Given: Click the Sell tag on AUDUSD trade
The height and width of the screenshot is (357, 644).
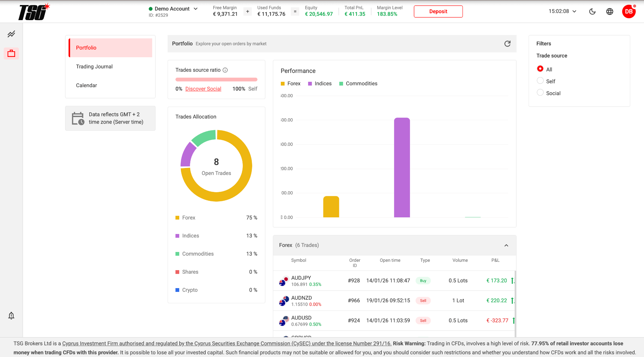Looking at the screenshot, I should (423, 321).
